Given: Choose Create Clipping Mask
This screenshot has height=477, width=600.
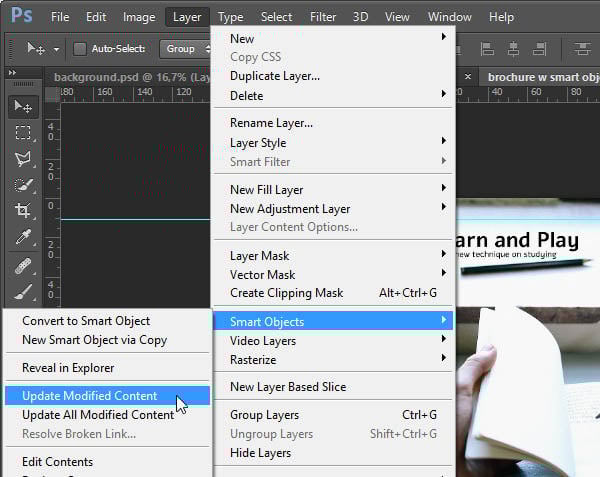Looking at the screenshot, I should tap(333, 293).
